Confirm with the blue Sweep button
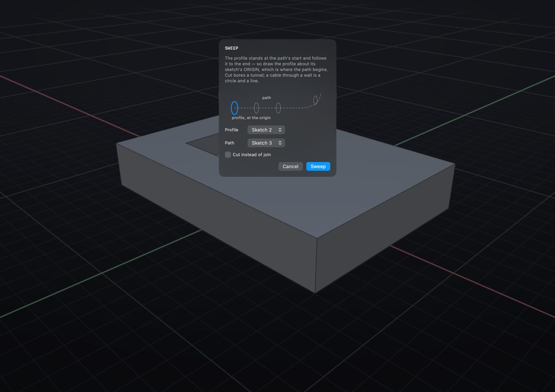The width and height of the screenshot is (555, 392). click(x=318, y=167)
